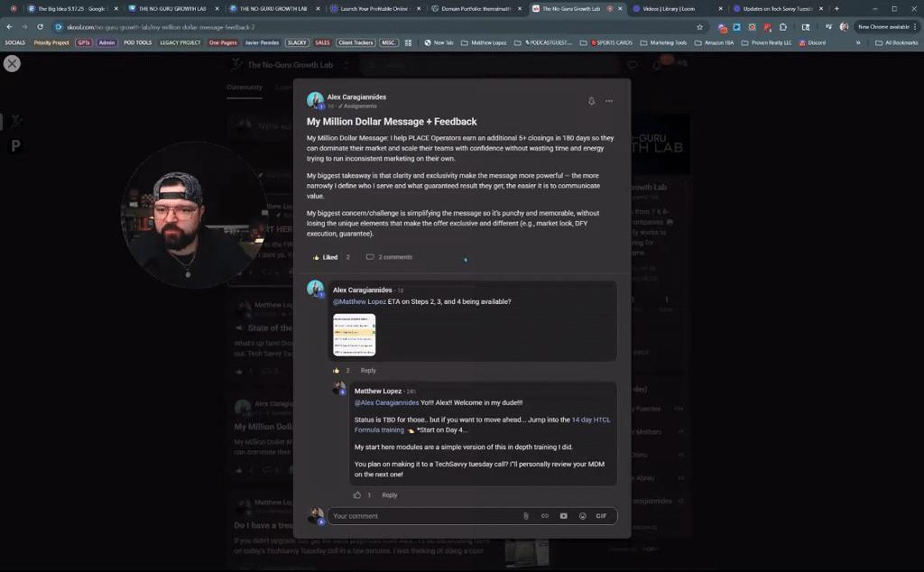Open the Marketing Tools bookmark folder

coord(663,43)
